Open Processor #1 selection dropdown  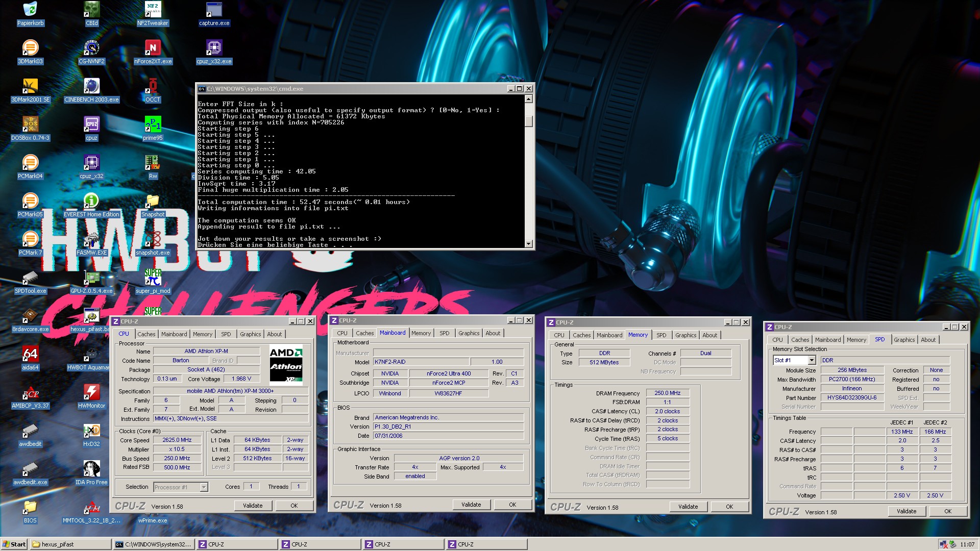tap(181, 487)
